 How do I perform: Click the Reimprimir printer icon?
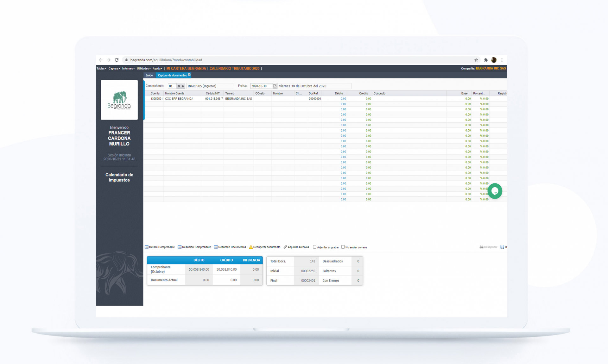click(x=482, y=247)
